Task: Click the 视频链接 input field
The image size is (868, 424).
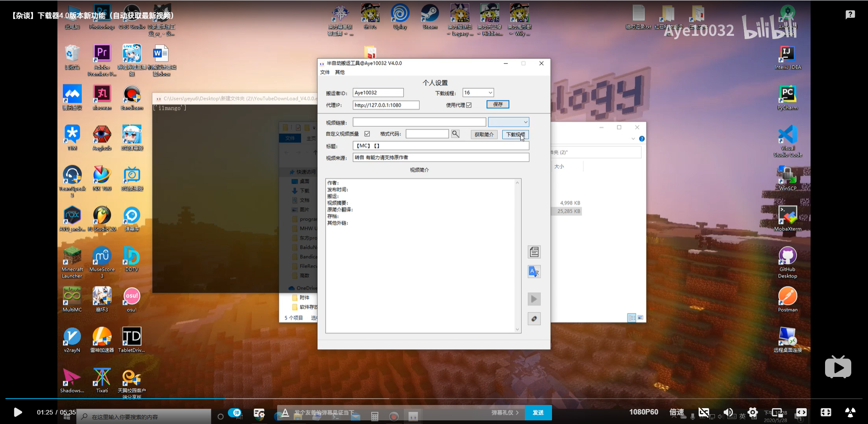Action: 419,122
